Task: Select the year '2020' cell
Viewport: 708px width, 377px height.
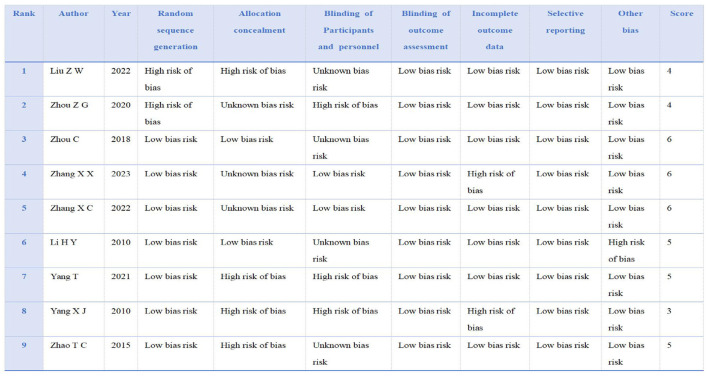Action: click(x=121, y=105)
